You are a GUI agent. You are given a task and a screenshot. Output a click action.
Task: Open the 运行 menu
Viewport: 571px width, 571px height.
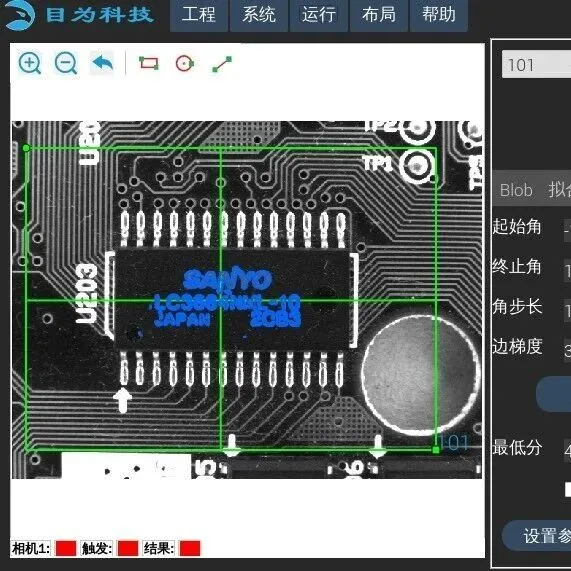point(319,15)
